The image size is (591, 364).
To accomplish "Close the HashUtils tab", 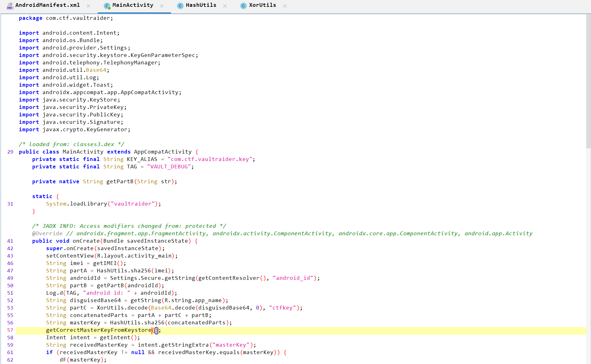I will (x=225, y=6).
